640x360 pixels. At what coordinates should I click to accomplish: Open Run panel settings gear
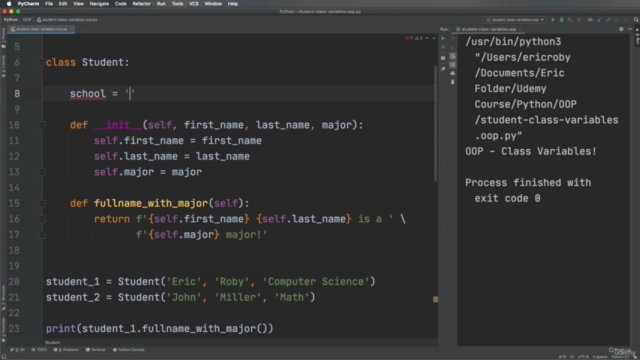click(621, 29)
